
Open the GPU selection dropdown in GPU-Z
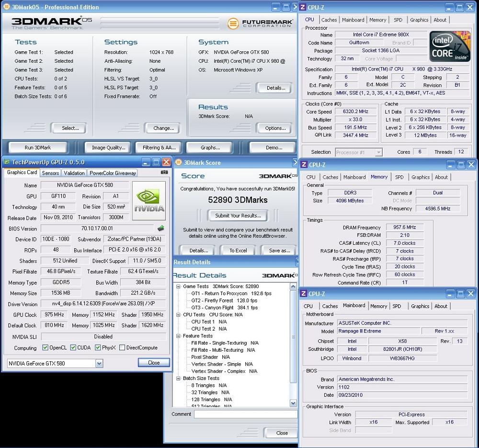[99, 363]
